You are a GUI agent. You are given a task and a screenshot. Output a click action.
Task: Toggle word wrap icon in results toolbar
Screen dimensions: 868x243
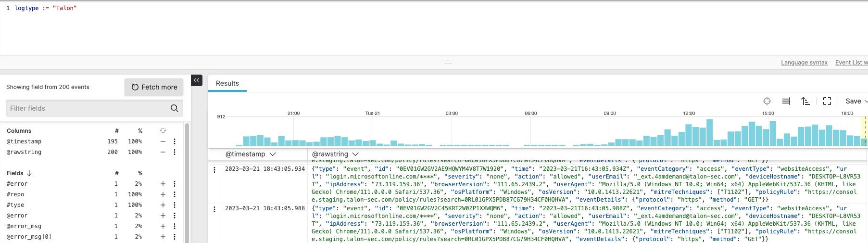coord(786,101)
